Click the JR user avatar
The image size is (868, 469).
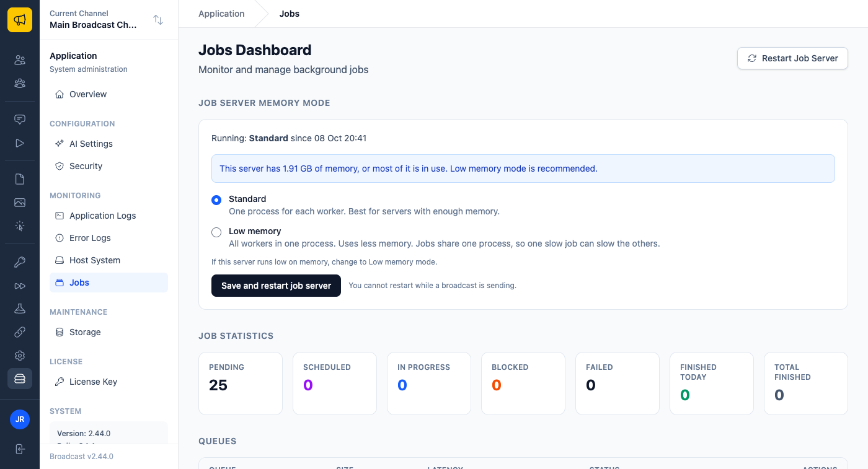20,419
